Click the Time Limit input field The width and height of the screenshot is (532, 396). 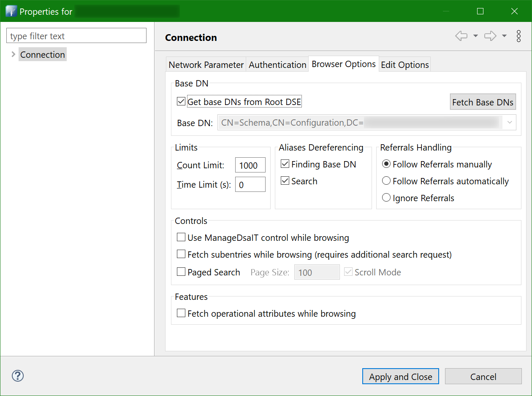pyautogui.click(x=250, y=184)
